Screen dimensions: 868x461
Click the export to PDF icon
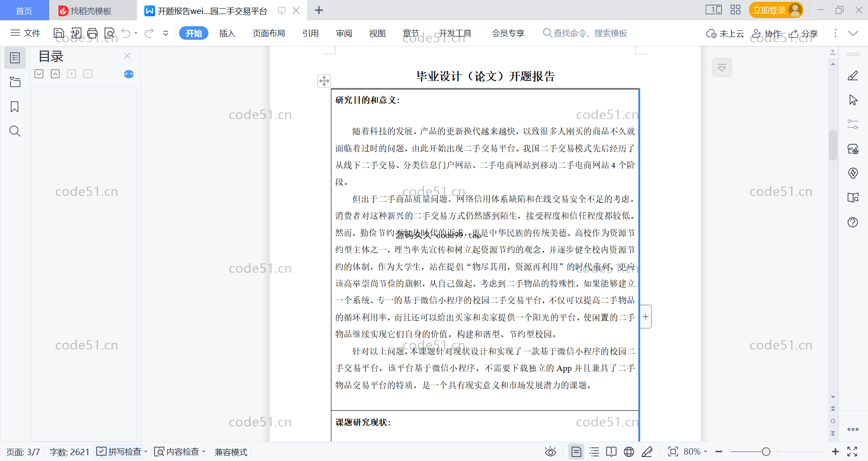(76, 33)
